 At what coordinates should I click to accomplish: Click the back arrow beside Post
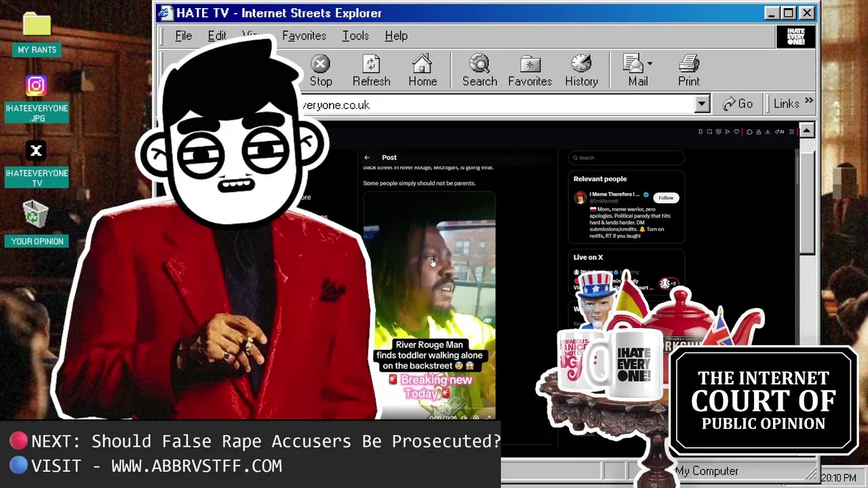coord(367,157)
